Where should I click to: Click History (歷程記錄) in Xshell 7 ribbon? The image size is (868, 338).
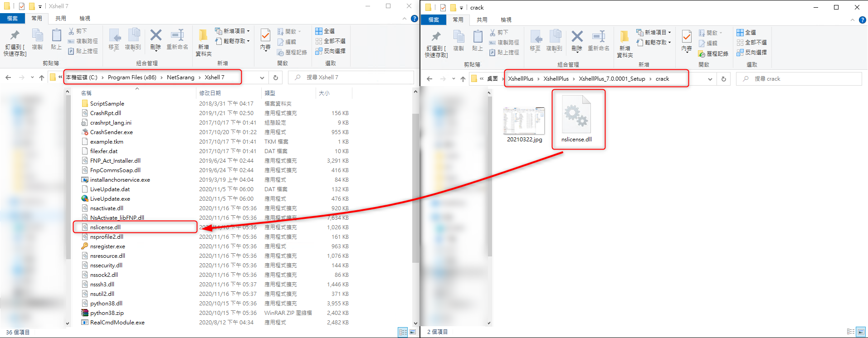click(x=292, y=53)
